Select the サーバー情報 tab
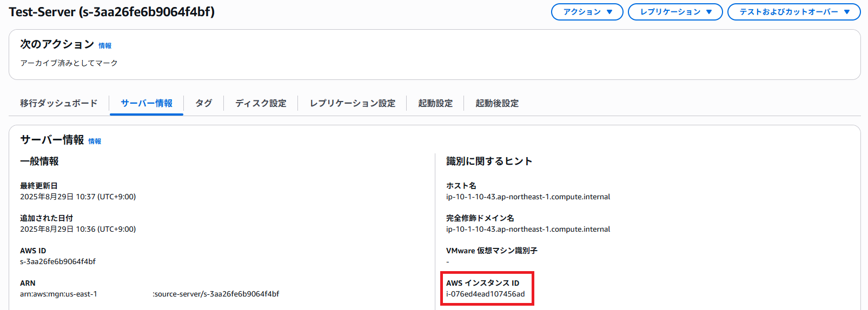 pyautogui.click(x=147, y=103)
